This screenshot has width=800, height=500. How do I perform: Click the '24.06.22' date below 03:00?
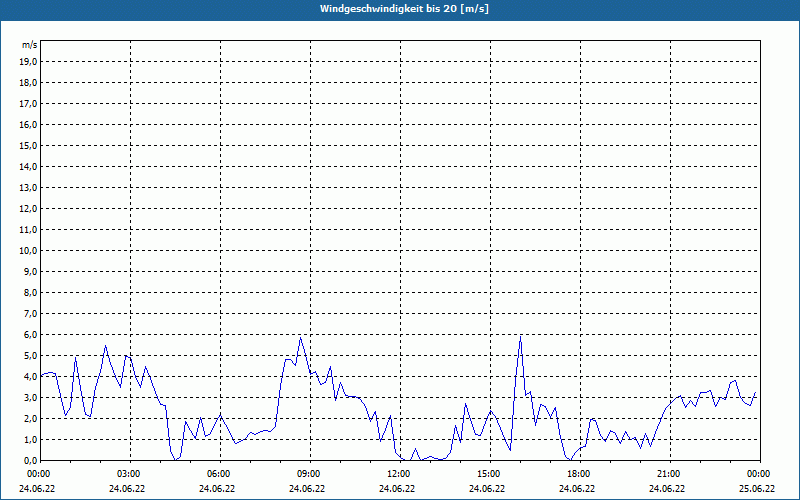coord(128,489)
